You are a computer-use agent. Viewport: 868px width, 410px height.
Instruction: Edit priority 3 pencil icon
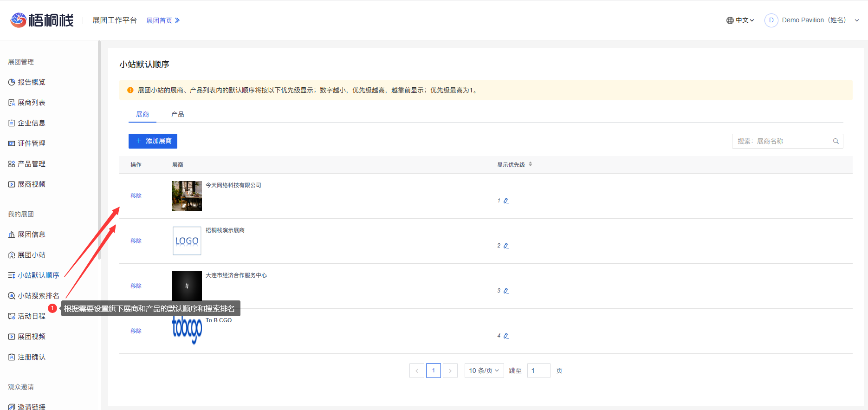click(506, 291)
